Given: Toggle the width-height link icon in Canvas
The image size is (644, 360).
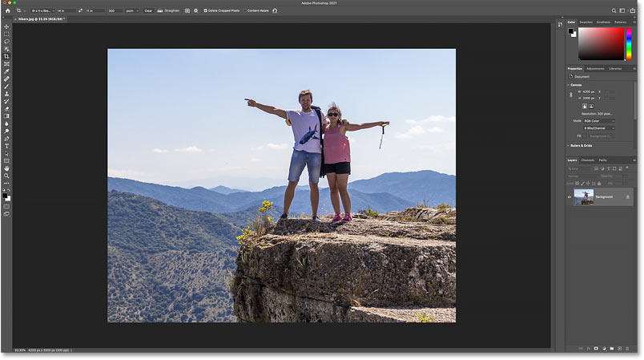Looking at the screenshot, I should pyautogui.click(x=571, y=95).
